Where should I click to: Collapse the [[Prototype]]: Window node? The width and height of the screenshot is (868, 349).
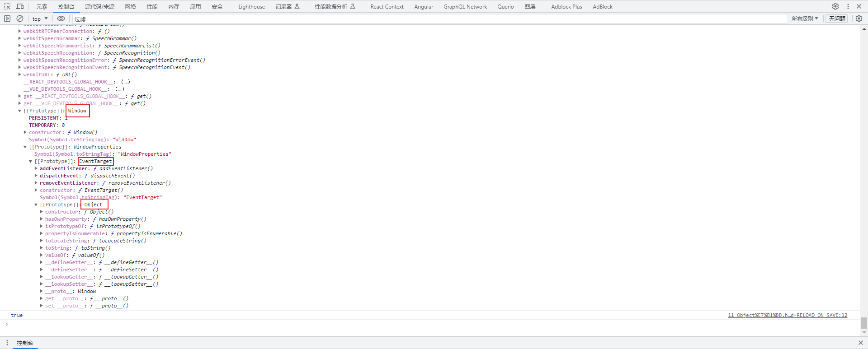click(x=20, y=111)
